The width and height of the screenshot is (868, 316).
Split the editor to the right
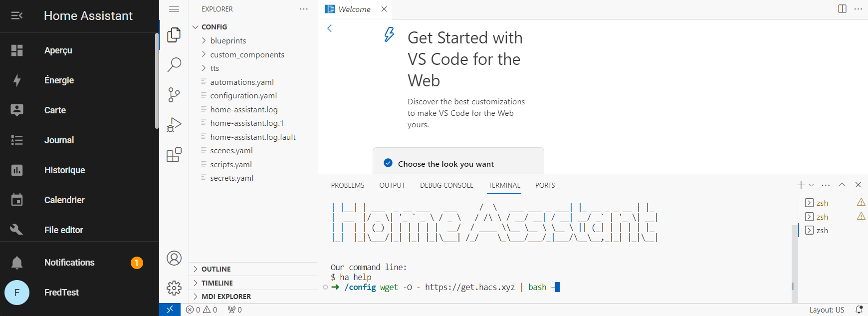[x=842, y=9]
